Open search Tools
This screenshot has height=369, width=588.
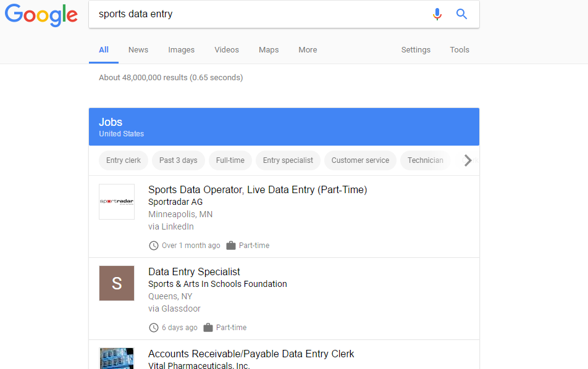[x=460, y=50]
